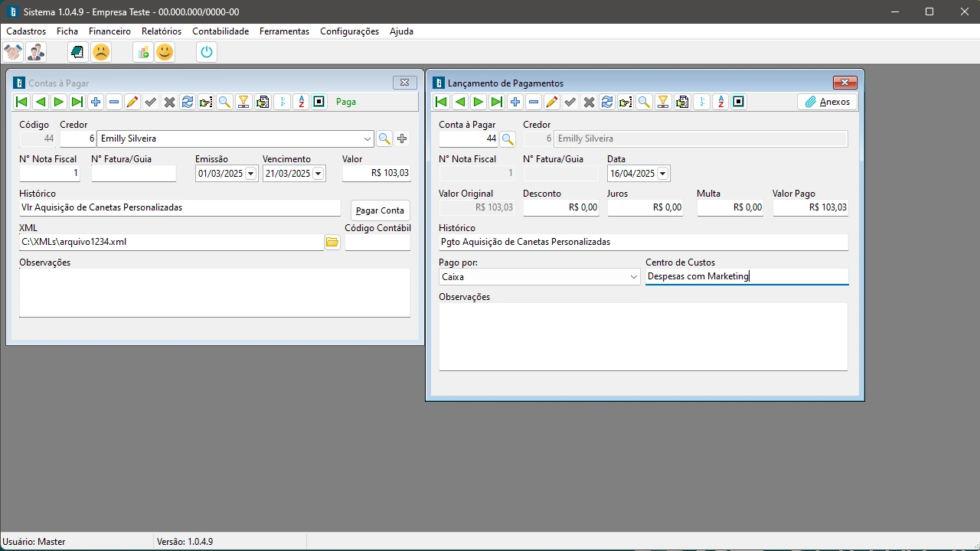Click square box icon in Lançamento de Pagamentos toolbar
Viewport: 980px width, 551px height.
(x=739, y=102)
